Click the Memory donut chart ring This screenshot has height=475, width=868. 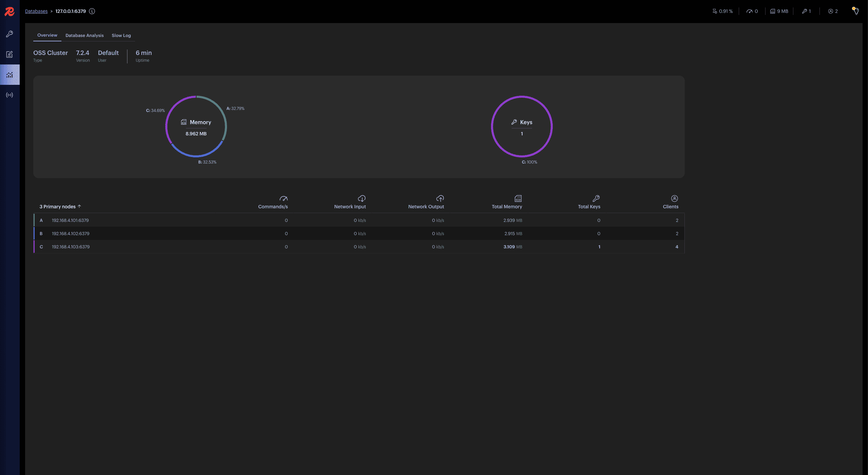(x=166, y=126)
